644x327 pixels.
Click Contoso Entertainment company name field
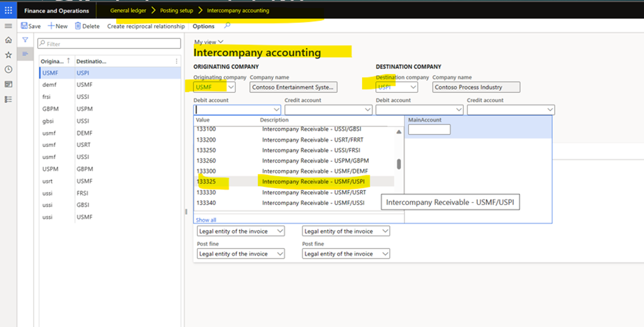293,87
